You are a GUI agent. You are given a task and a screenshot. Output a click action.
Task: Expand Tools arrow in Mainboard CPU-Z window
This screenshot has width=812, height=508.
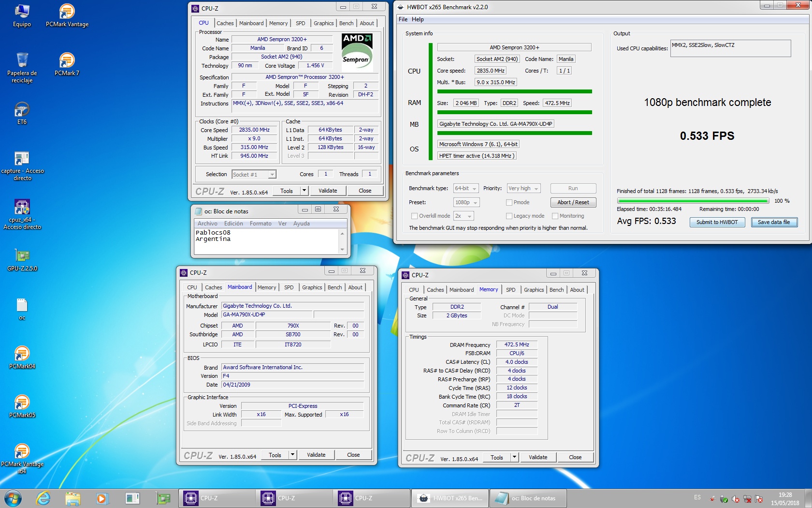click(292, 455)
